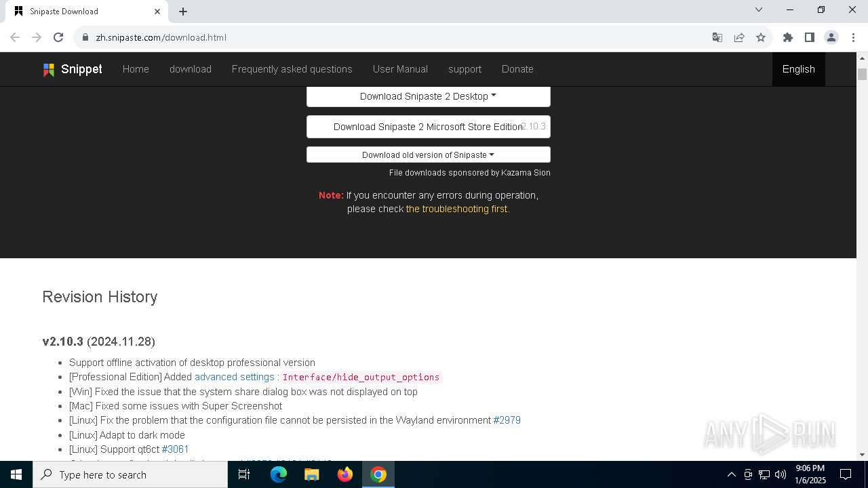Click the Snippet logo icon
Viewport: 868px width, 488px height.
49,69
